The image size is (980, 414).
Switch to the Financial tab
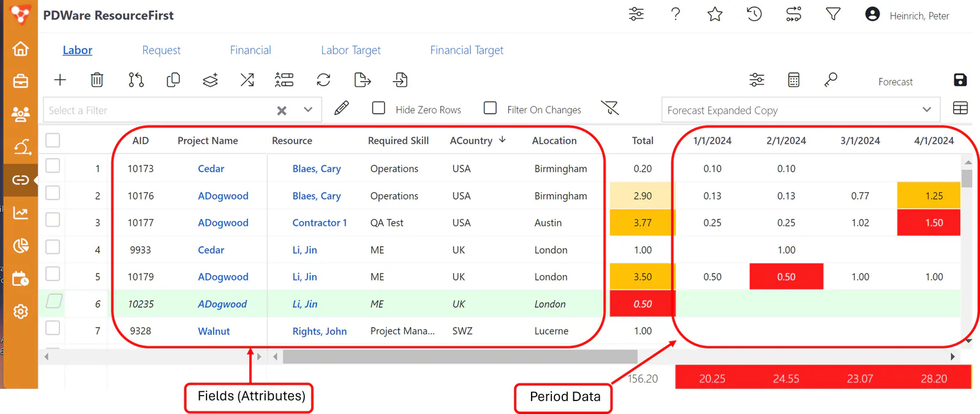251,50
